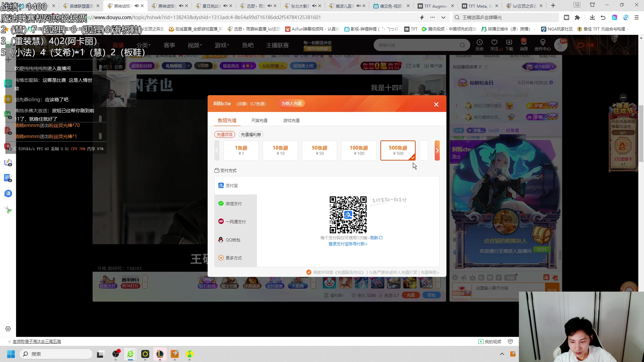Open 登录支付宝账号付款 link
Screen dimensions: 644x362
348,244
